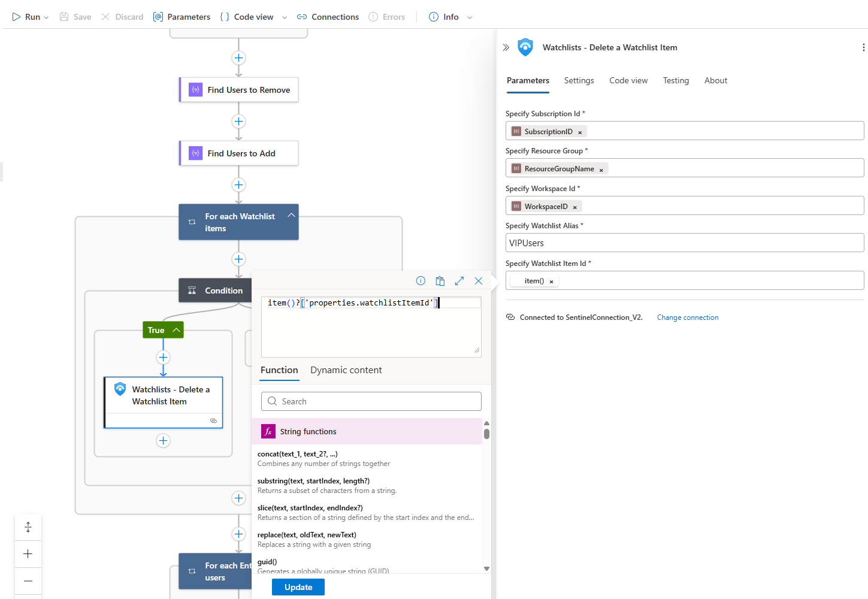Click the expression editor info icon
Viewport: 868px width, 599px height.
(x=421, y=281)
